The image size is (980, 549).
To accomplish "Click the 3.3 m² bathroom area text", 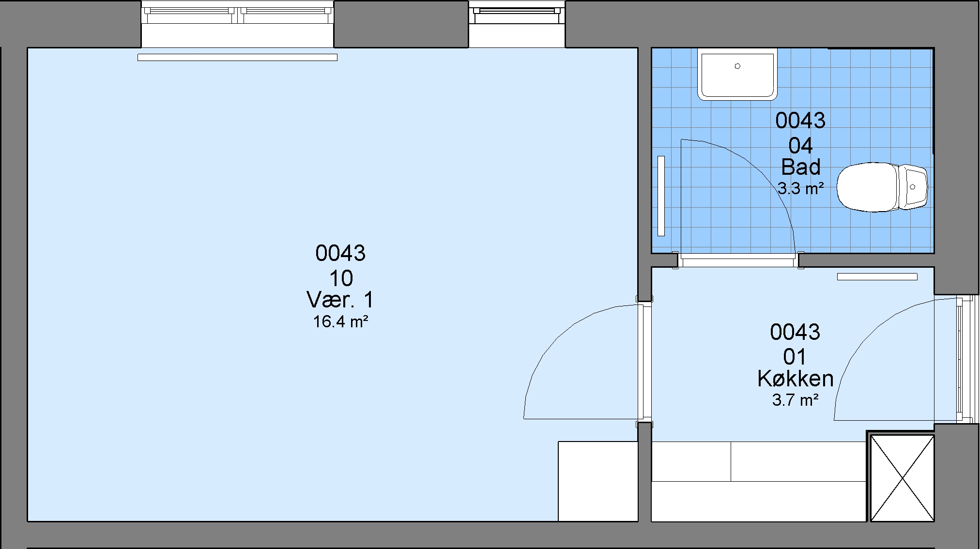I will (x=800, y=188).
